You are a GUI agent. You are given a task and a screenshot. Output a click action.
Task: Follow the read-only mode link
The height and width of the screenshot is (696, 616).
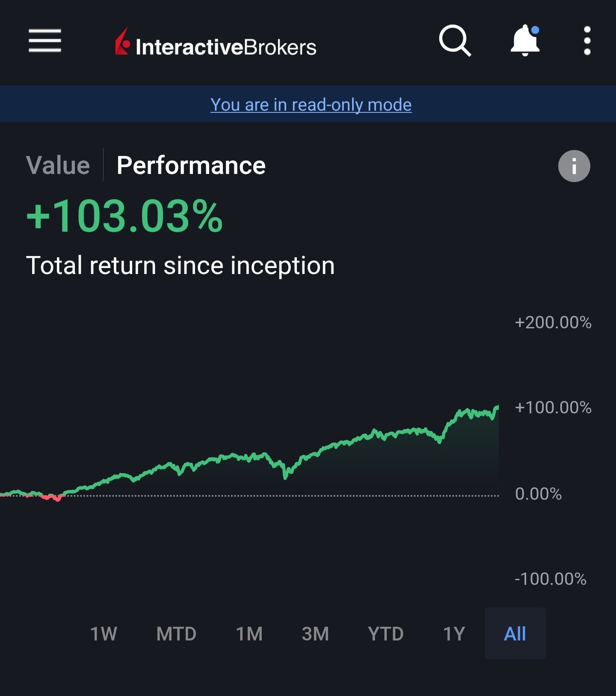(311, 105)
